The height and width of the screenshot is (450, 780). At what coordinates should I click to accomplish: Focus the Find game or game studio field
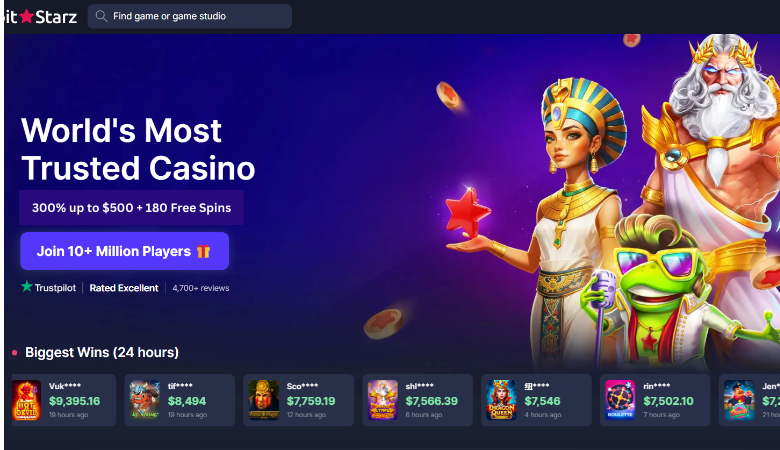190,16
